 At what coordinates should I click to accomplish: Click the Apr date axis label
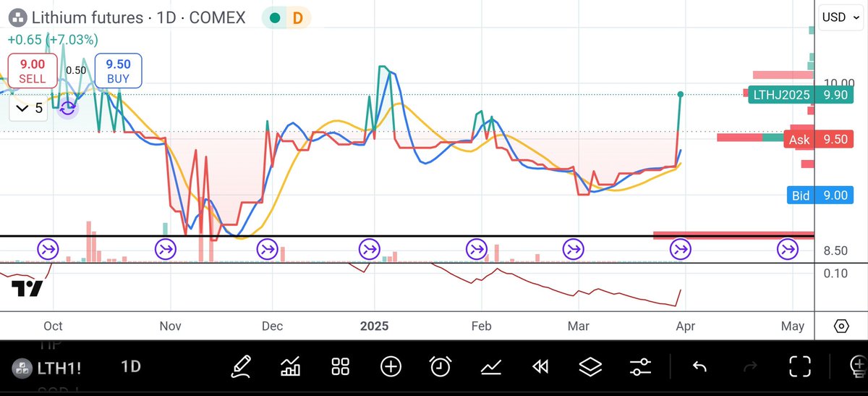pyautogui.click(x=685, y=326)
